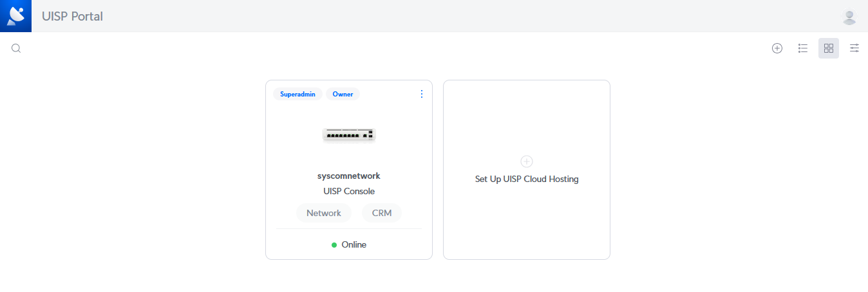Image resolution: width=868 pixels, height=292 pixels.
Task: Click the UISP satellite dish logo
Action: pos(15,15)
